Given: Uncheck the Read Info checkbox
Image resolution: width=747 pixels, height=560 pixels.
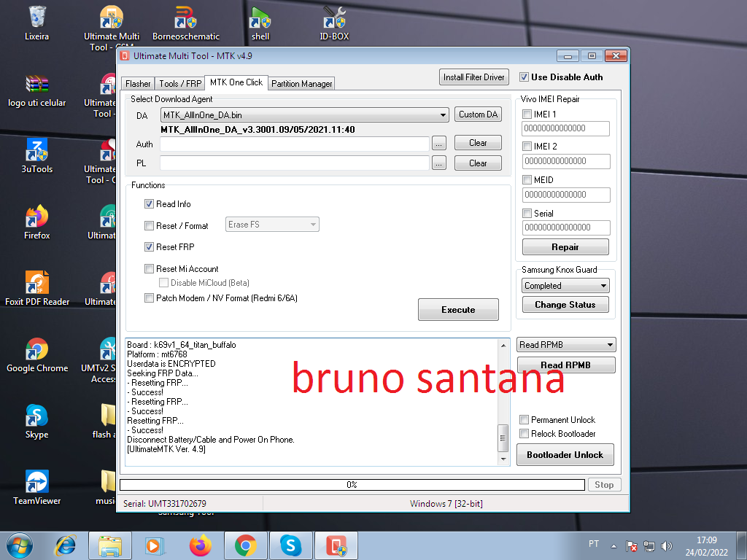Looking at the screenshot, I should pos(149,204).
